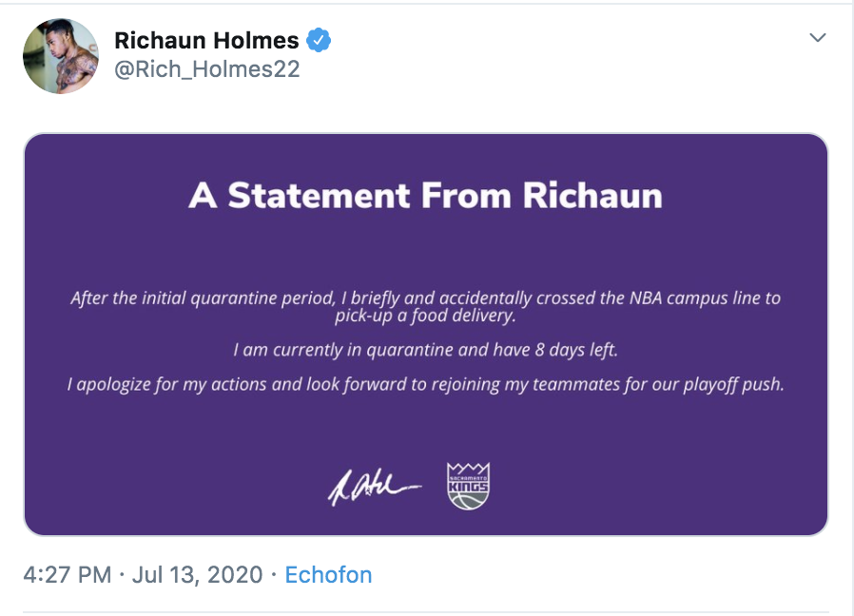Screen dimensions: 854x616
Task: Open the Richaun Holmes display name
Action: pyautogui.click(x=206, y=41)
